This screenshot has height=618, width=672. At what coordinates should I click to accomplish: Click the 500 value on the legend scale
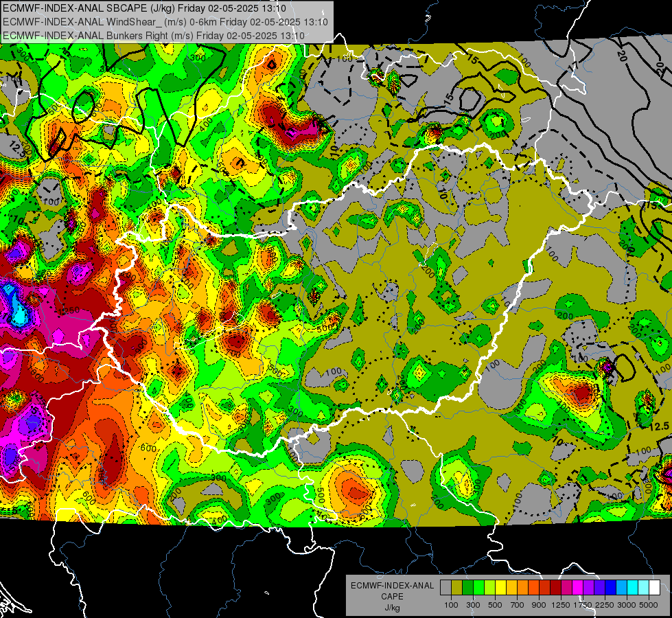495,605
